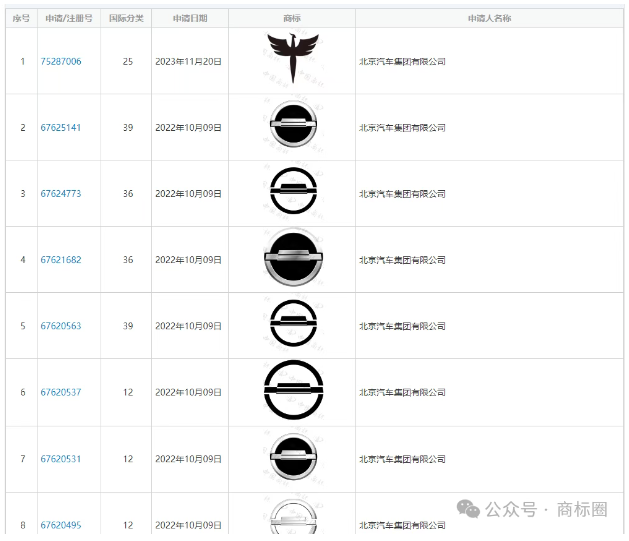Screen dimensions: 629x541
Task: Open application number 67625141 link
Action: 61,128
